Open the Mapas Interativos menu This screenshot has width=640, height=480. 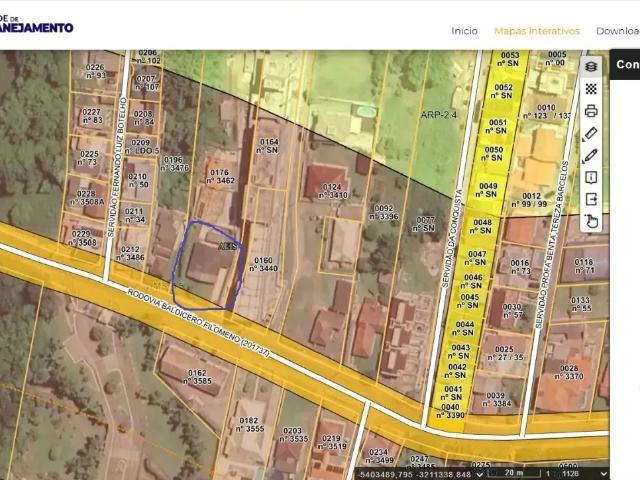coord(536,31)
